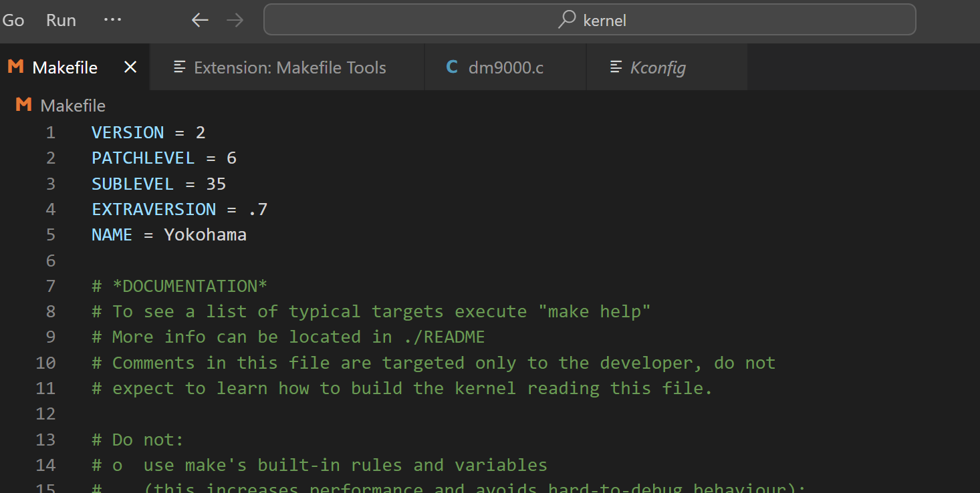Image resolution: width=980 pixels, height=493 pixels.
Task: Switch to the dm9000.c tab
Action: coord(505,67)
